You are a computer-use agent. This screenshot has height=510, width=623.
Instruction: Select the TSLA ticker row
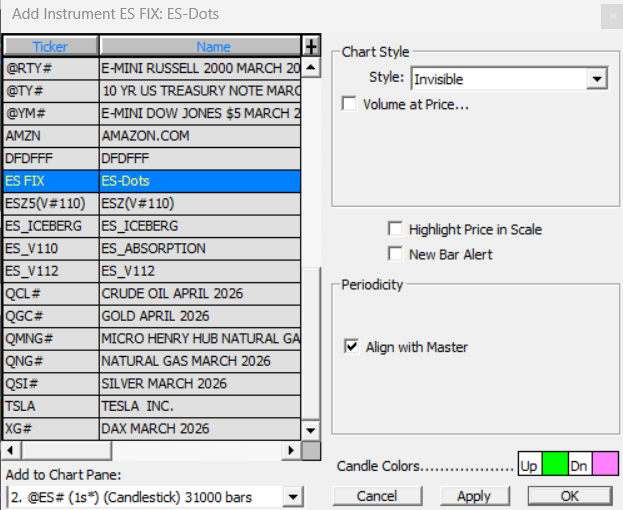[50, 406]
